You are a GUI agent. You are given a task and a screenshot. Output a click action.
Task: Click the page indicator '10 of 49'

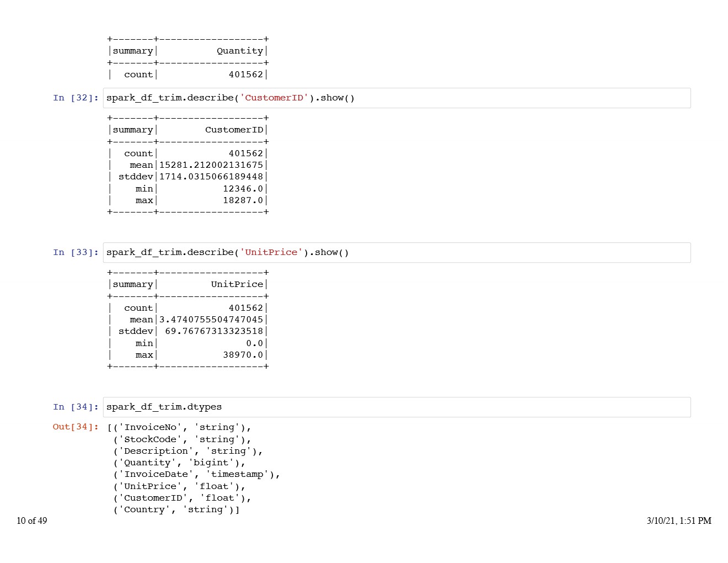click(x=32, y=520)
